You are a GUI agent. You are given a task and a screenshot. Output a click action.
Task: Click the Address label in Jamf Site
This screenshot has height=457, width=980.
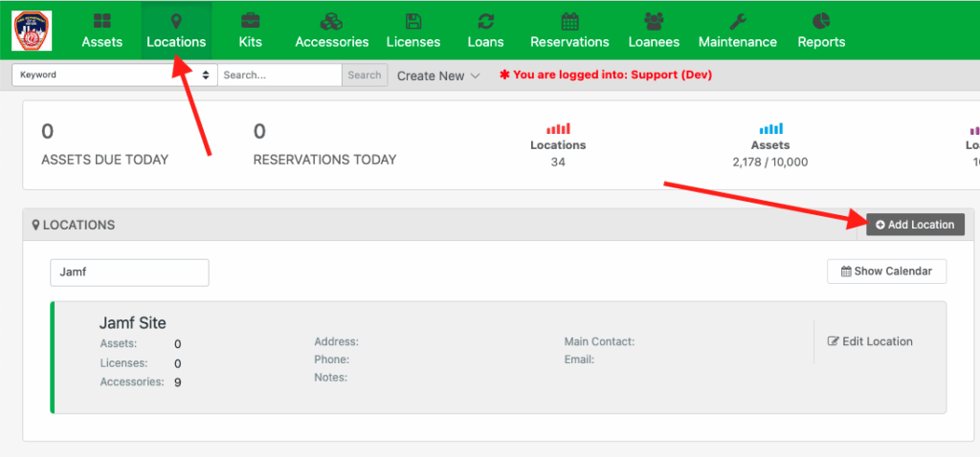(336, 342)
